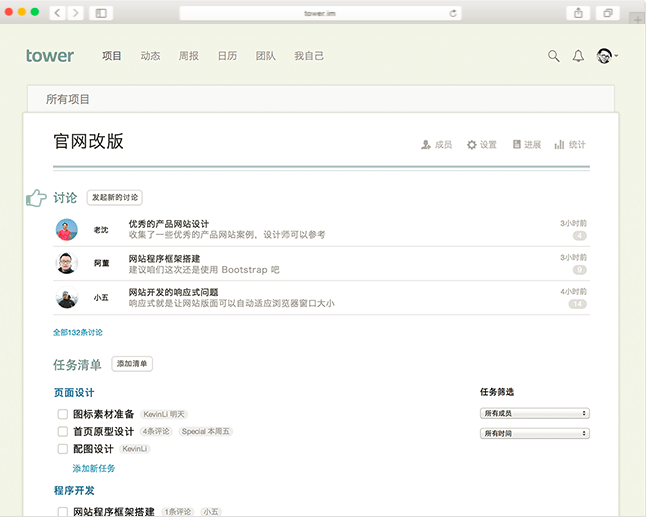Open the Safari share icon
The width and height of the screenshot is (646, 517).
click(x=578, y=13)
